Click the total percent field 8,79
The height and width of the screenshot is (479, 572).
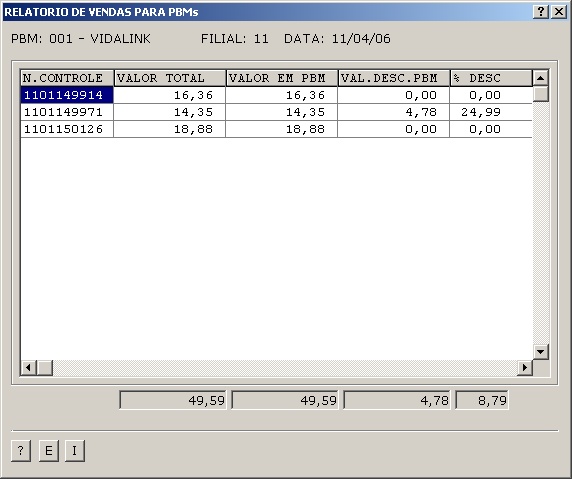[x=482, y=400]
